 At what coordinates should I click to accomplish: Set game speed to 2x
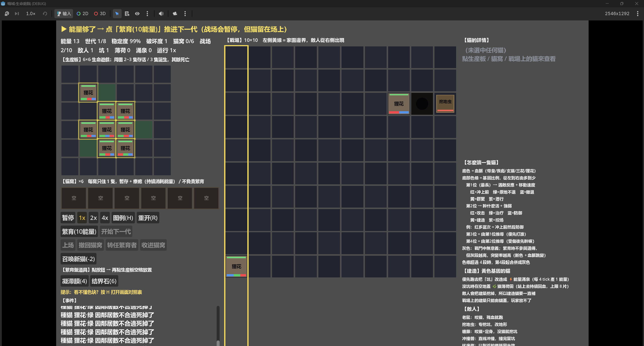93,218
